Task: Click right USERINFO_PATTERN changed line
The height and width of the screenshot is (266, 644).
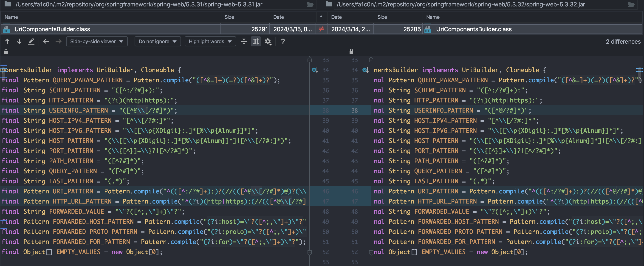Action: [508, 110]
